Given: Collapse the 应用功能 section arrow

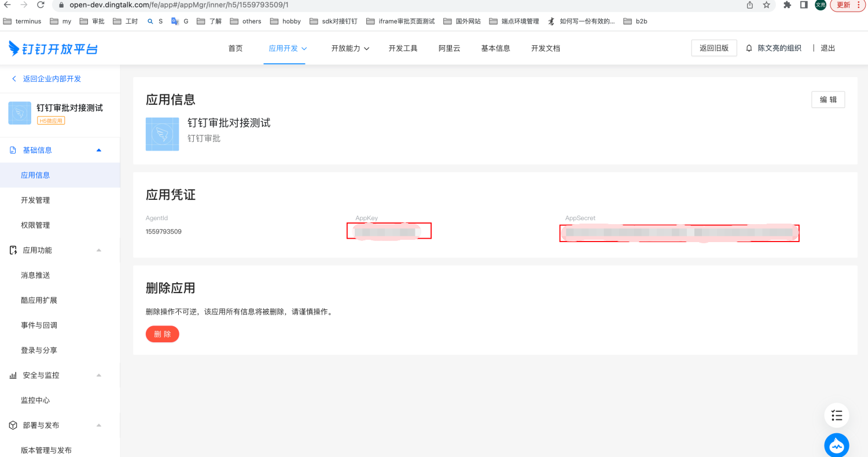Looking at the screenshot, I should [98, 250].
